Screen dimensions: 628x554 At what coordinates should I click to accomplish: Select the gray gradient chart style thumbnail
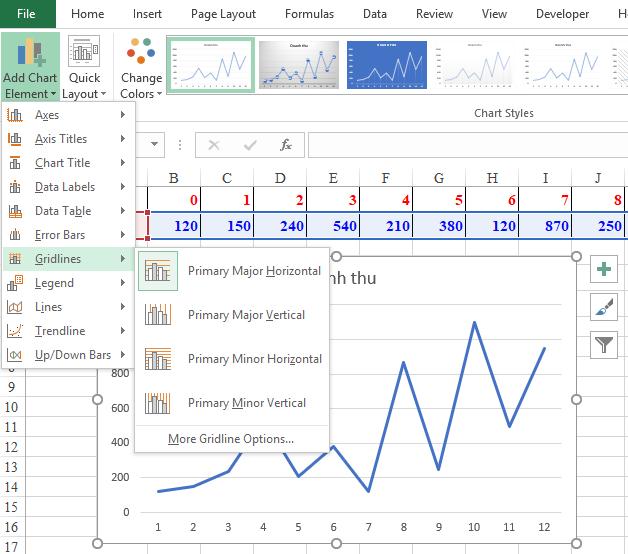pyautogui.click(x=299, y=65)
